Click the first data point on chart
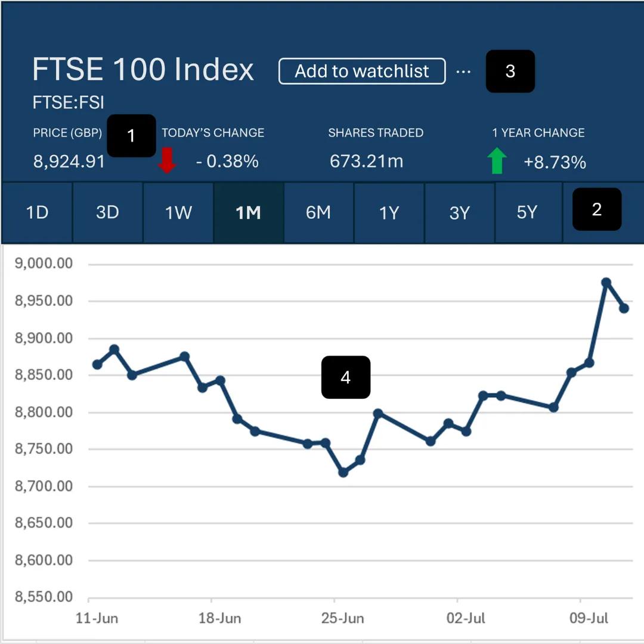This screenshot has width=644, height=644. click(97, 364)
